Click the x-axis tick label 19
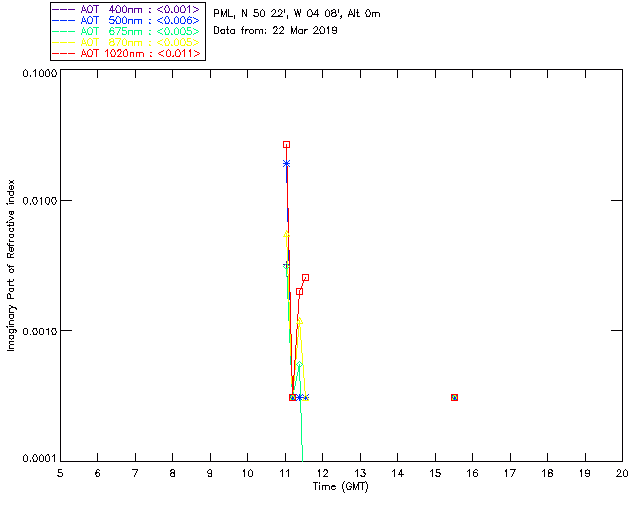This screenshot has height=512, width=640. pyautogui.click(x=585, y=473)
